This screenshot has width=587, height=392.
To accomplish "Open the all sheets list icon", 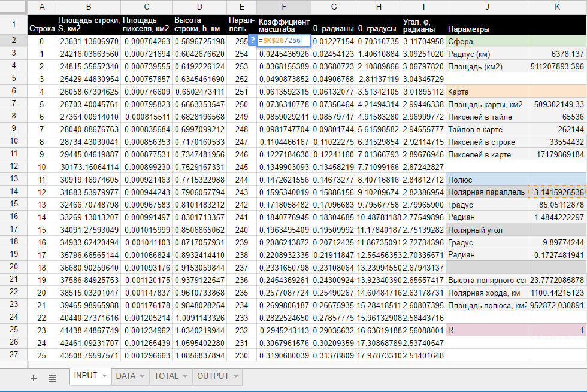I will coord(52,378).
